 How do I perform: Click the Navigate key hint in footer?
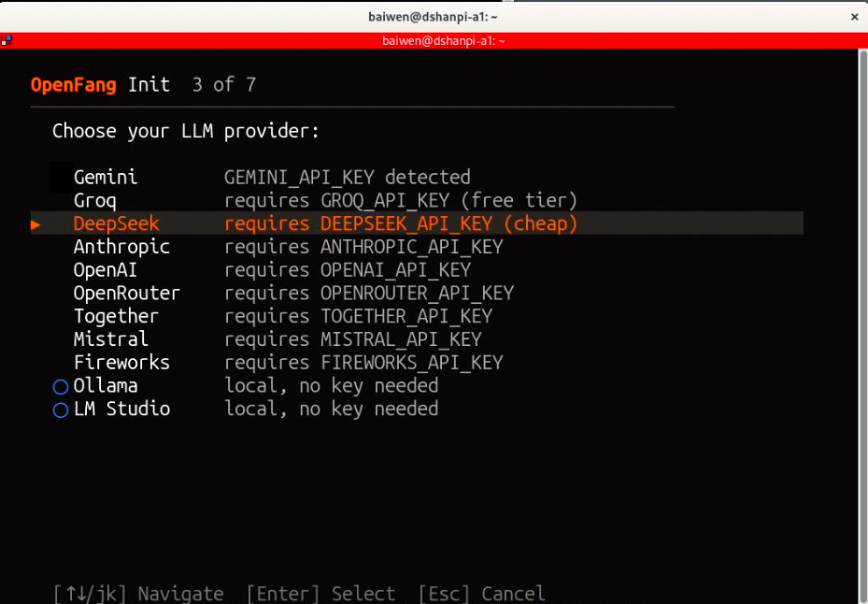click(138, 594)
